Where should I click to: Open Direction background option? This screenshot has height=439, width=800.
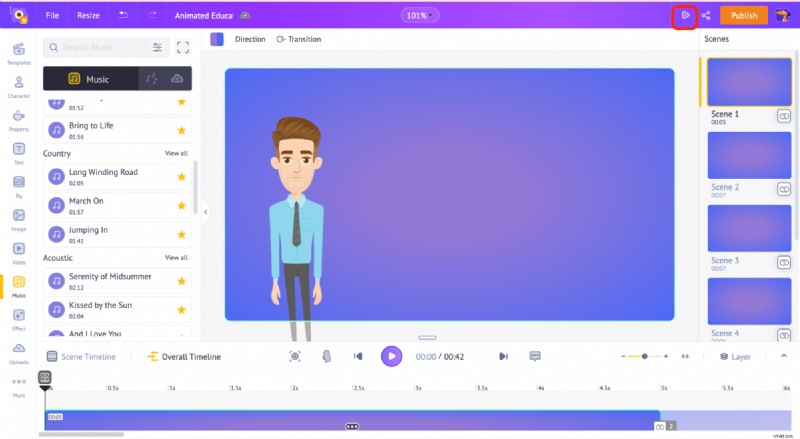coord(250,39)
